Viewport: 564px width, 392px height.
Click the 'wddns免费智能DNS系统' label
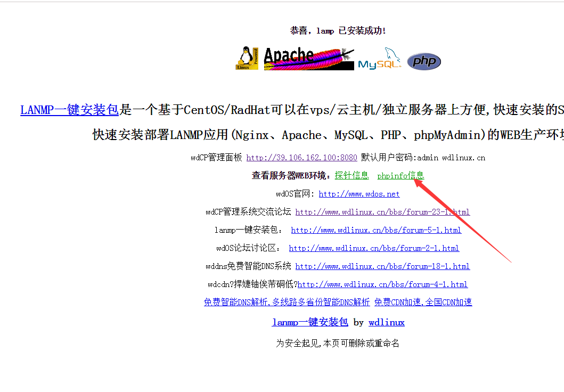pyautogui.click(x=248, y=266)
